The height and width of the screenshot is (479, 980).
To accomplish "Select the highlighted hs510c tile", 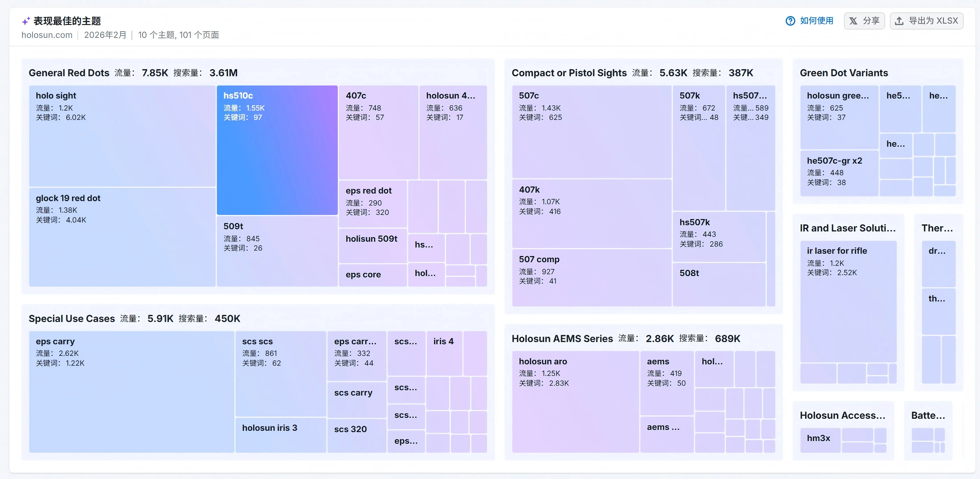I will [x=277, y=150].
